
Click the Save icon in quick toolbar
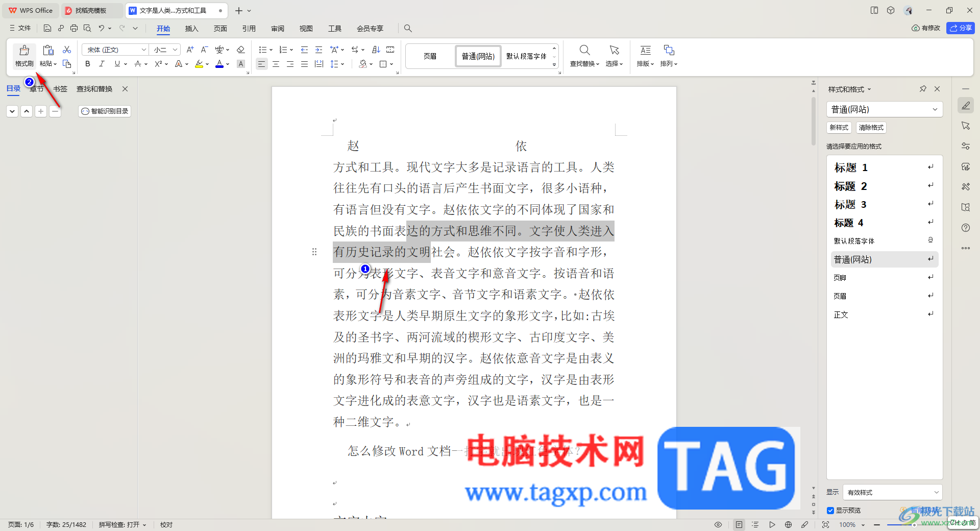pos(47,28)
